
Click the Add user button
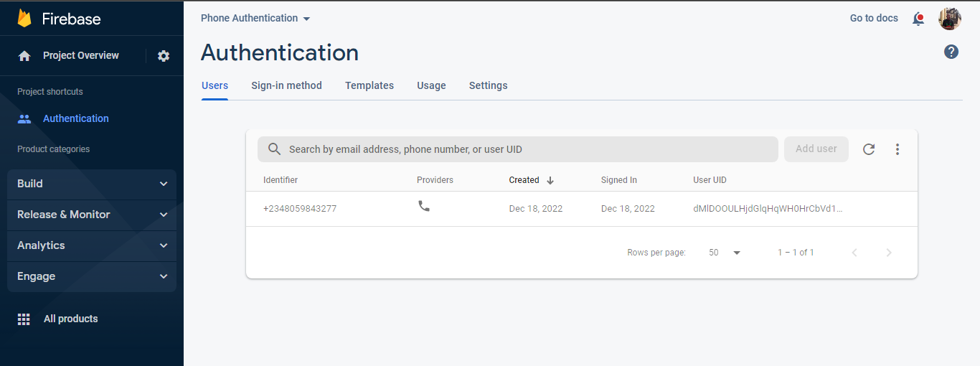coord(816,149)
